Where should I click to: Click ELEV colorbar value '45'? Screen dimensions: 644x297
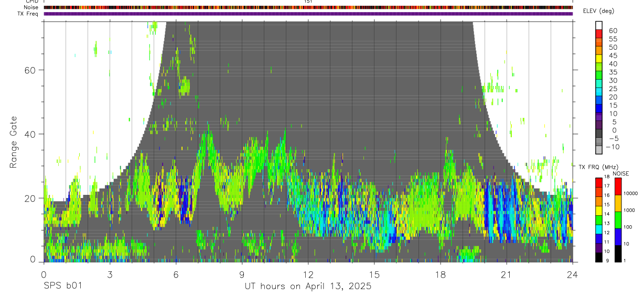pos(613,56)
